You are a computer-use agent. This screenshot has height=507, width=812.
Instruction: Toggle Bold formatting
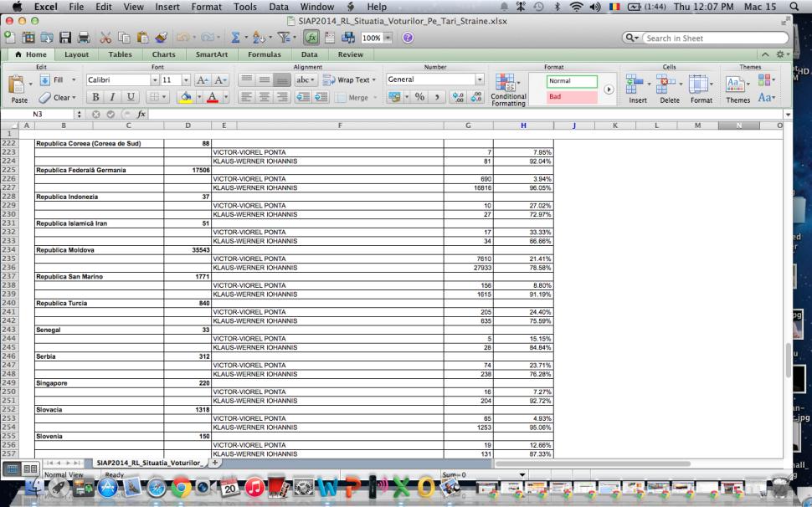point(96,97)
